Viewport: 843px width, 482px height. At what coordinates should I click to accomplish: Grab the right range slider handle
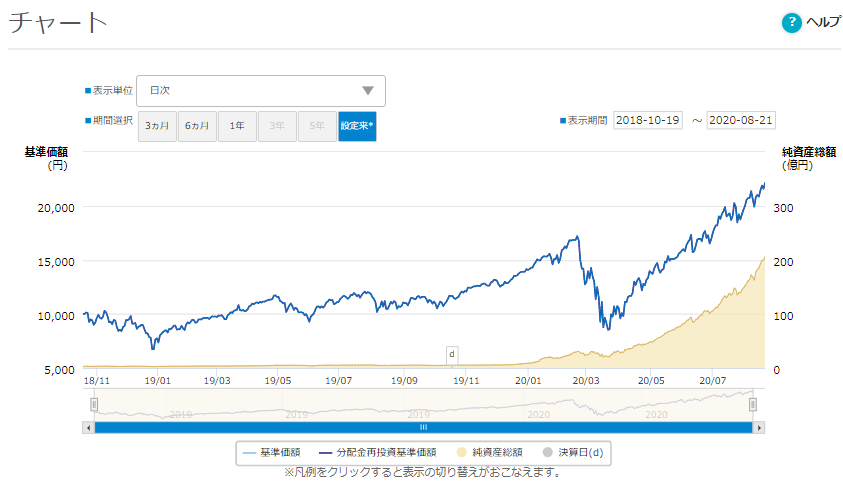tap(753, 404)
